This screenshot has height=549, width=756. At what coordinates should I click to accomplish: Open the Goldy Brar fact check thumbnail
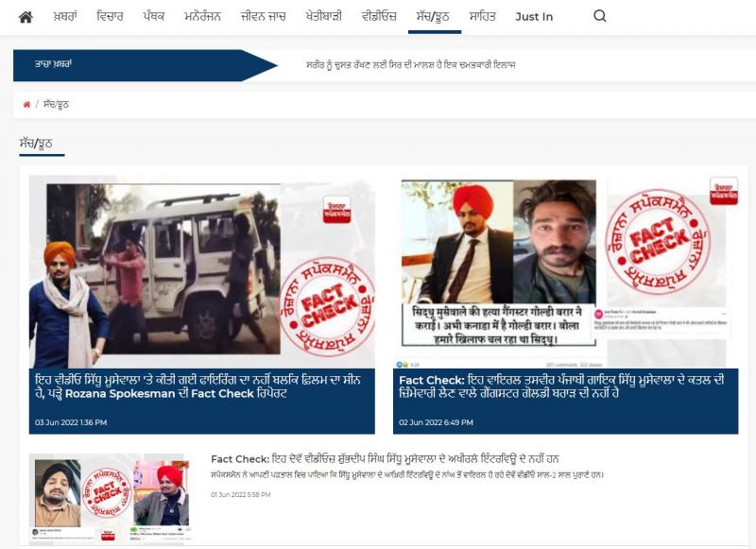565,271
